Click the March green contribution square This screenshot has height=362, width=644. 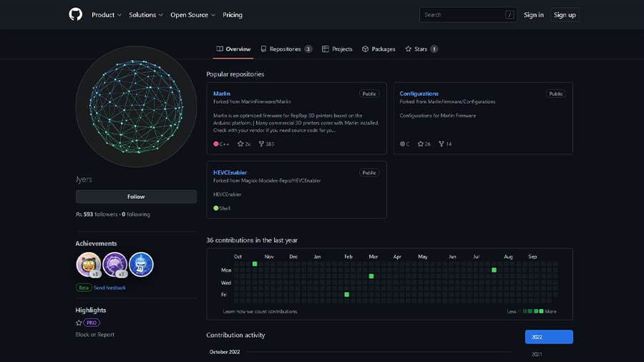[371, 276]
